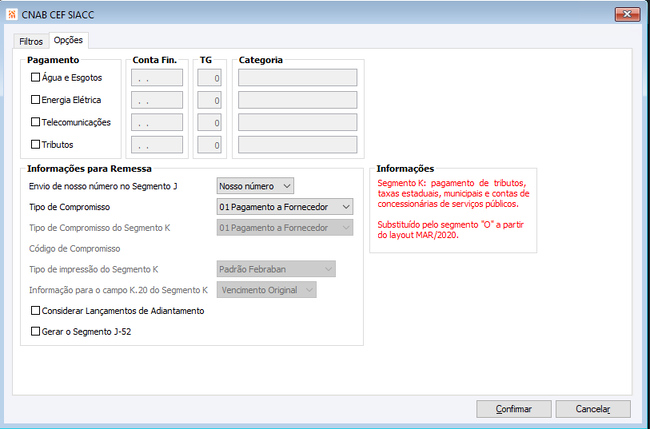Click the Informação para o campo K.20 label

click(118, 290)
